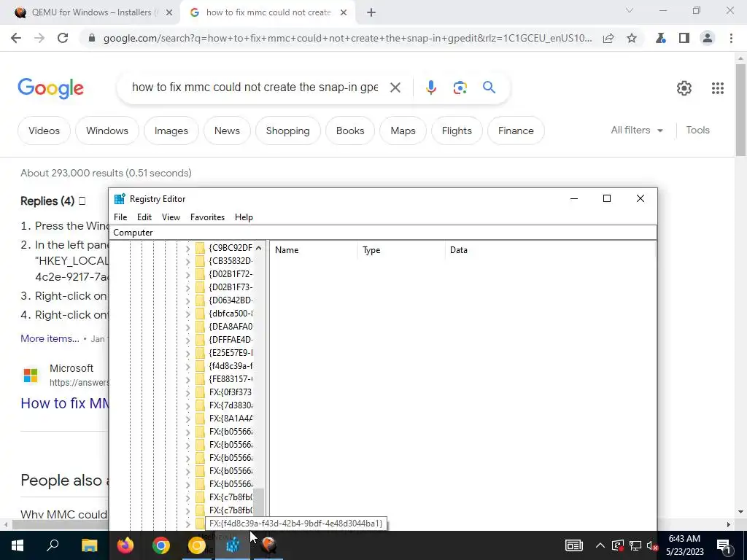The width and height of the screenshot is (747, 560).
Task: Click the Data column header
Action: tap(550, 250)
